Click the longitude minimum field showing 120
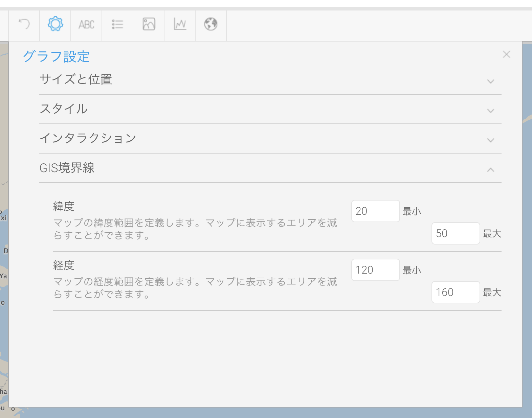The width and height of the screenshot is (532, 418). [375, 270]
